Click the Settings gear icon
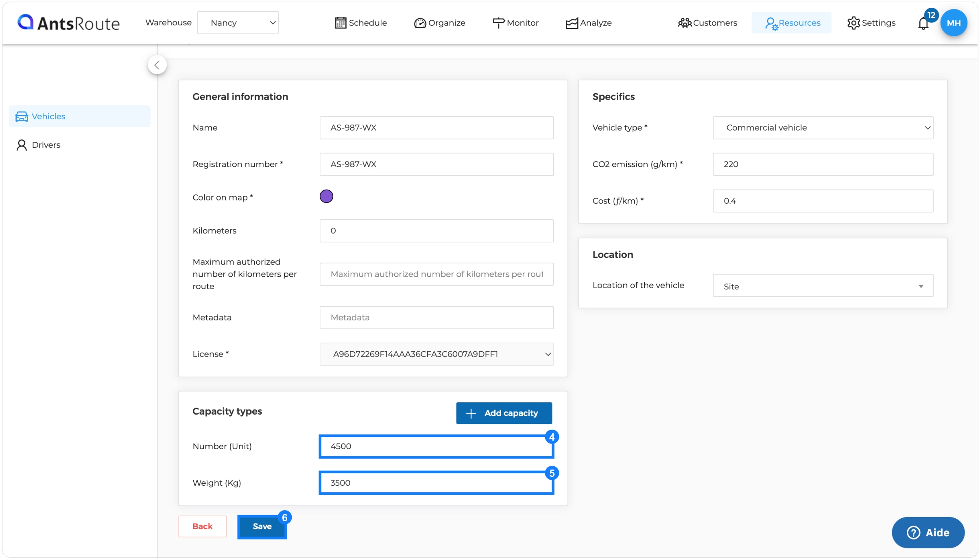The height and width of the screenshot is (559, 980). [x=853, y=23]
